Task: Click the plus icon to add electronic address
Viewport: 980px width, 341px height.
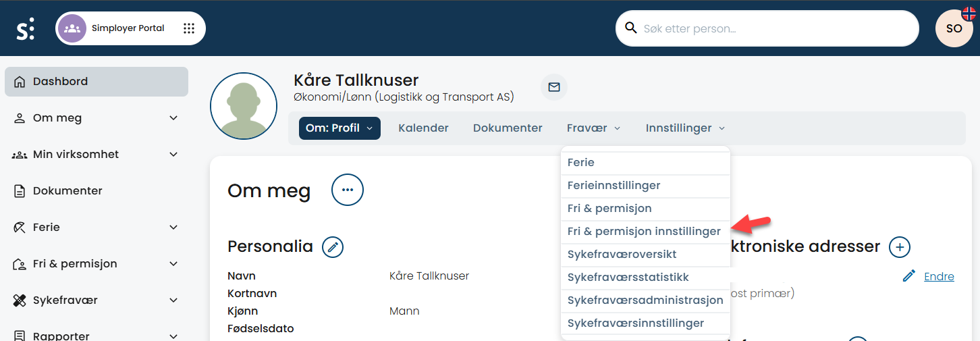Action: (x=899, y=247)
